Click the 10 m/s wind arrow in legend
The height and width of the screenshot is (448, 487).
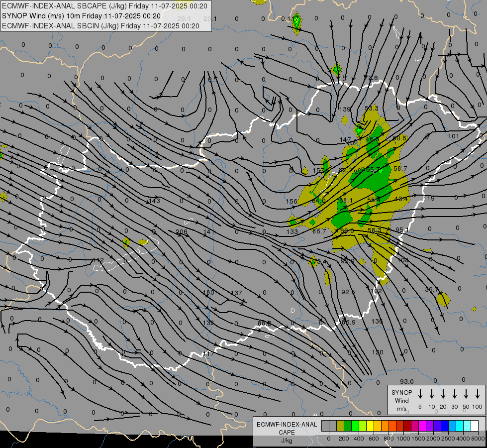click(431, 394)
